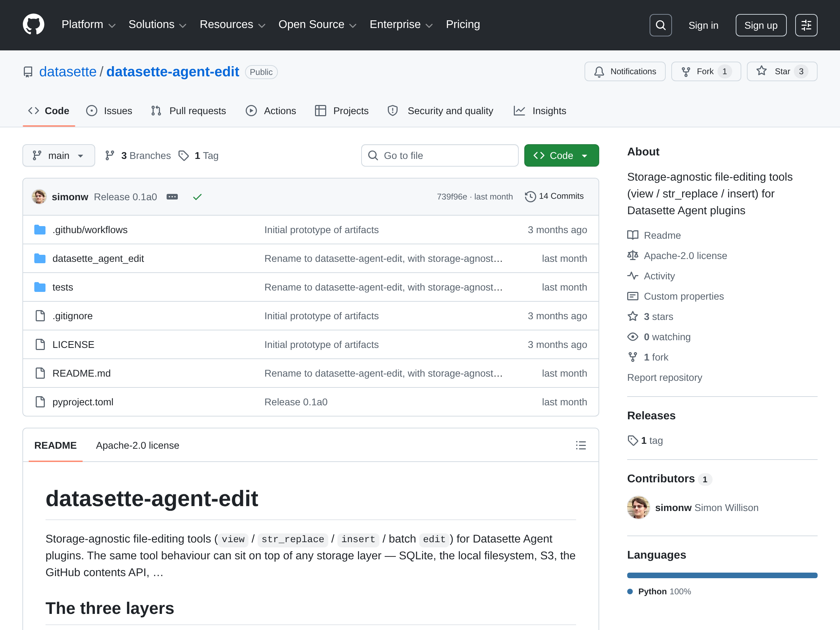
Task: Switch to the Pull requests tab
Action: (x=189, y=111)
